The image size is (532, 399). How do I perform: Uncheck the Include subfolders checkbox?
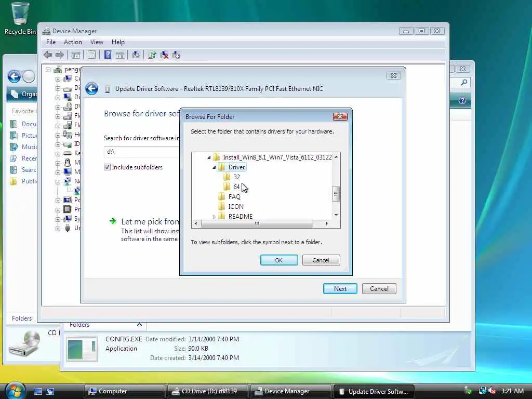[x=107, y=167]
